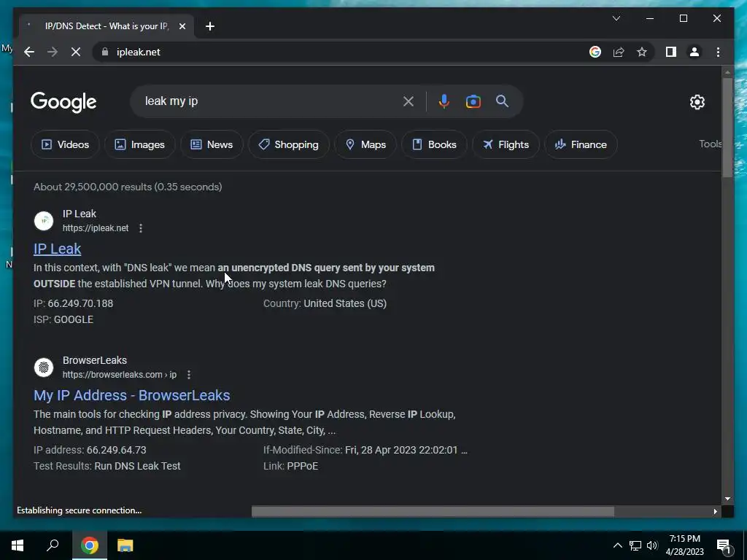Open the Finance results filter
The width and height of the screenshot is (747, 560).
tap(581, 144)
